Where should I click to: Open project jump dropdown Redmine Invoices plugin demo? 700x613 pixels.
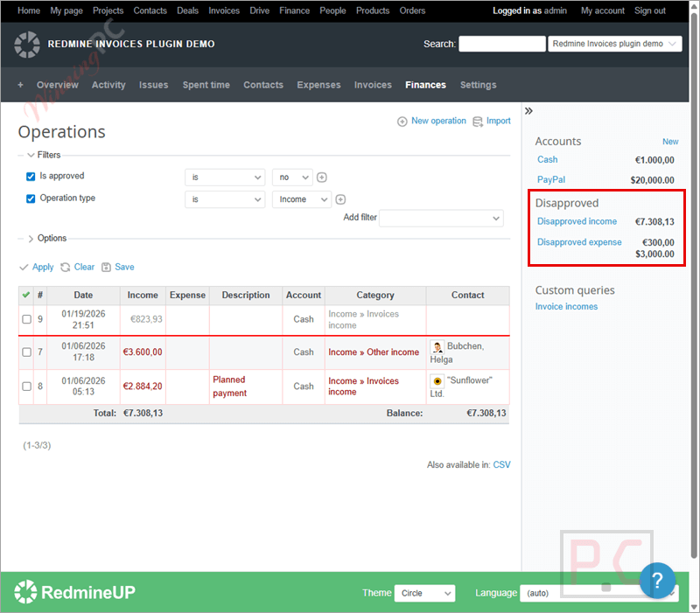[615, 44]
